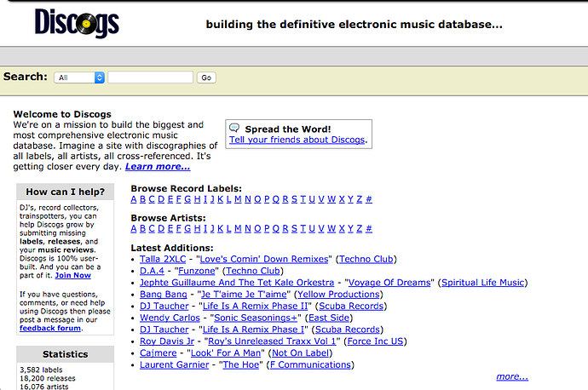Open the first Techno Club label link
The image size is (588, 390).
366,259
